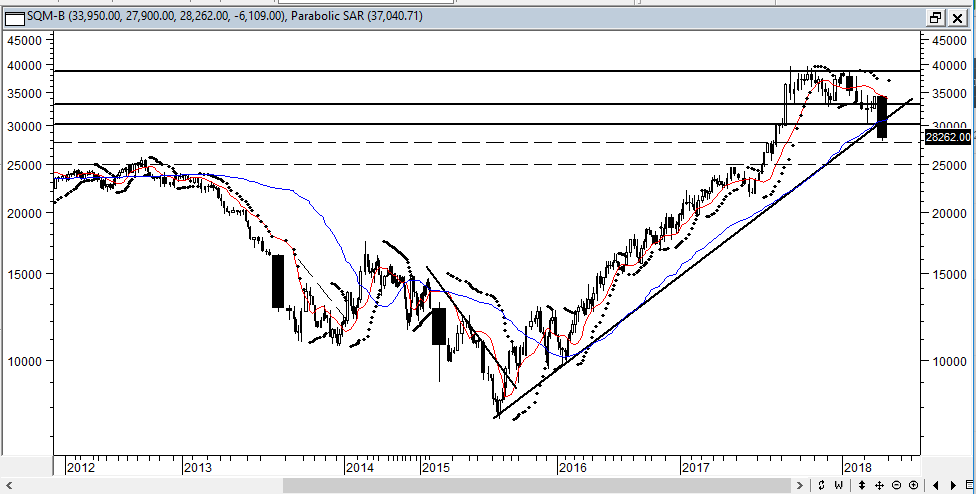Toggle the weekly 'W' periodicity button
The width and height of the screenshot is (976, 494).
[838, 485]
